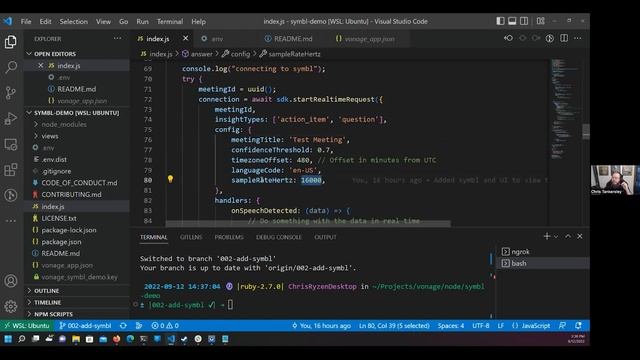Open the GitLens view in activity bar
The width and height of the screenshot is (640, 360).
pyautogui.click(x=11, y=195)
